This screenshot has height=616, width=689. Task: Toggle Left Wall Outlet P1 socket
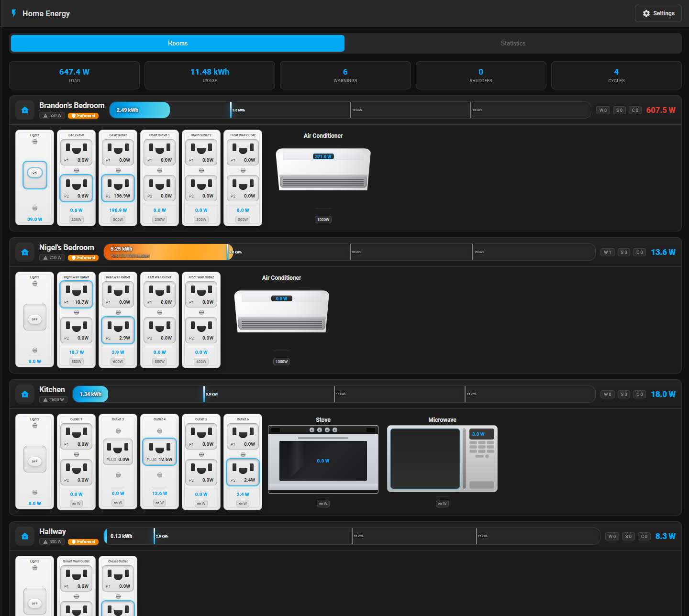(x=160, y=294)
